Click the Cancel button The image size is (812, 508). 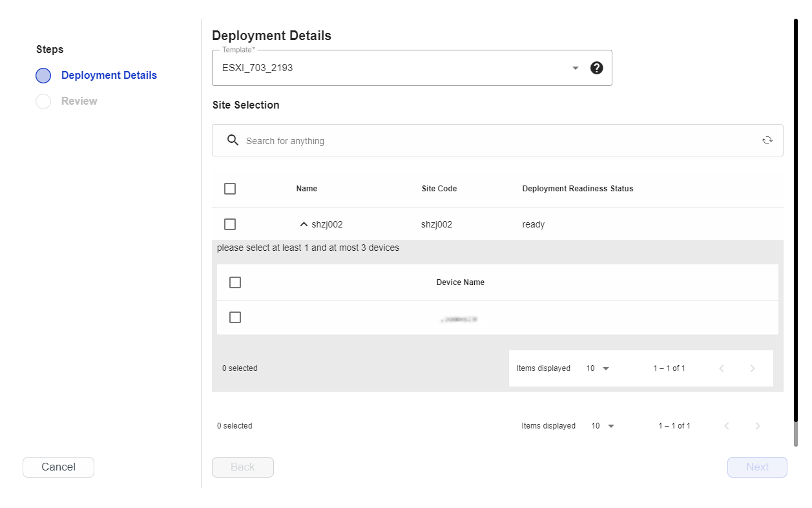click(x=58, y=467)
